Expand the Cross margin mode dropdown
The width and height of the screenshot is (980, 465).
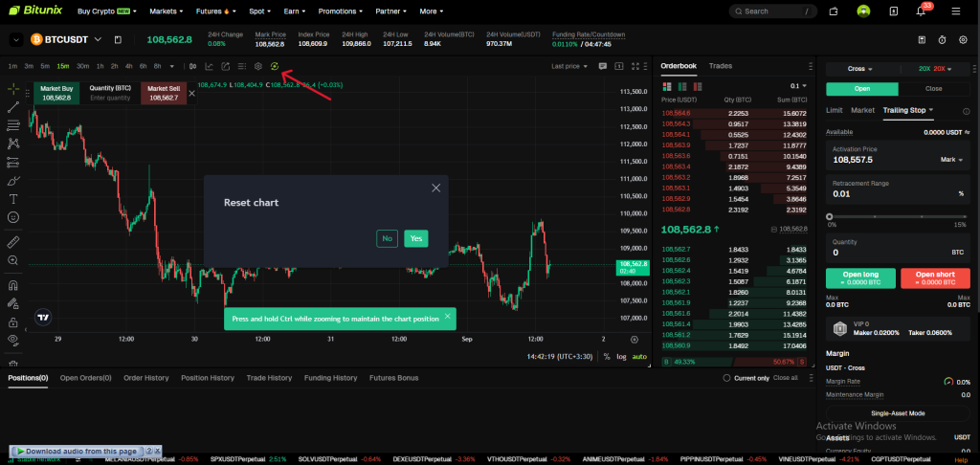[861, 69]
